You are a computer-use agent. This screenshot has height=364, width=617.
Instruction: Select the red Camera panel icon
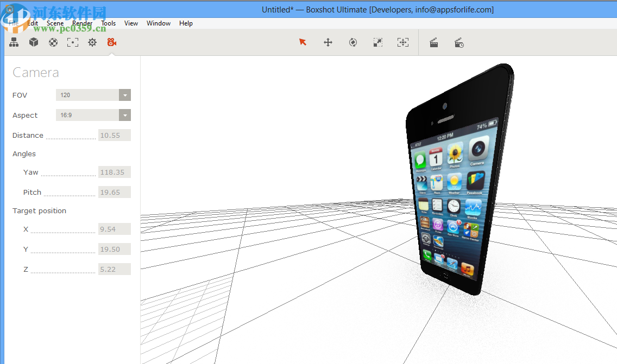coord(111,42)
